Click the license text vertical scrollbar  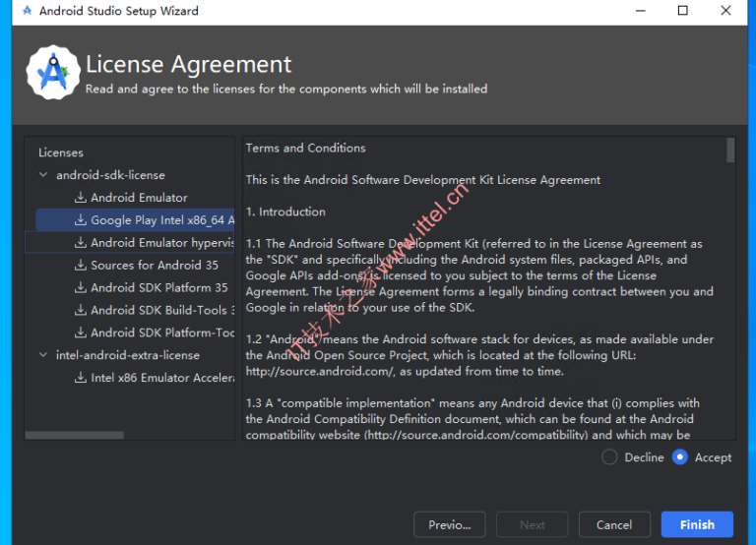click(x=730, y=151)
